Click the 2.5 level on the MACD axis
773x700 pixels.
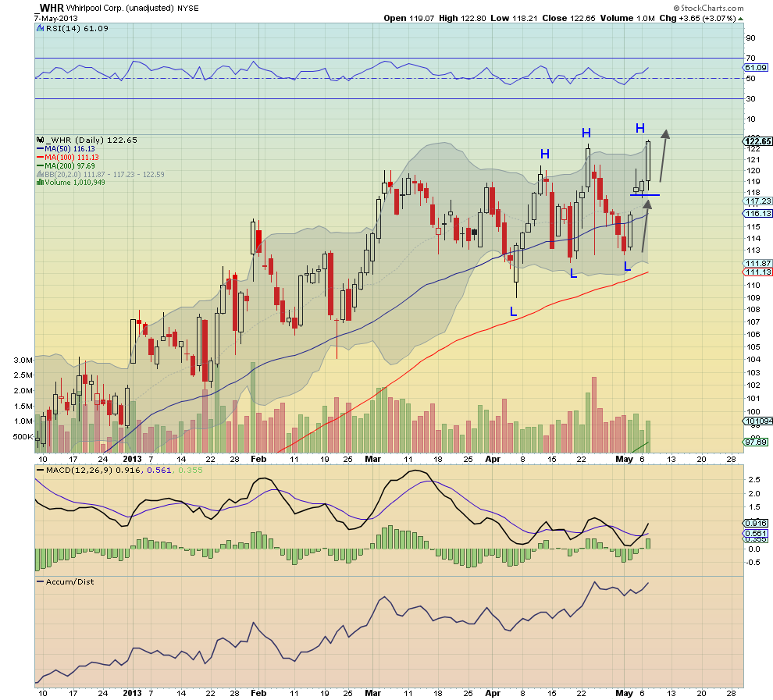[x=754, y=479]
